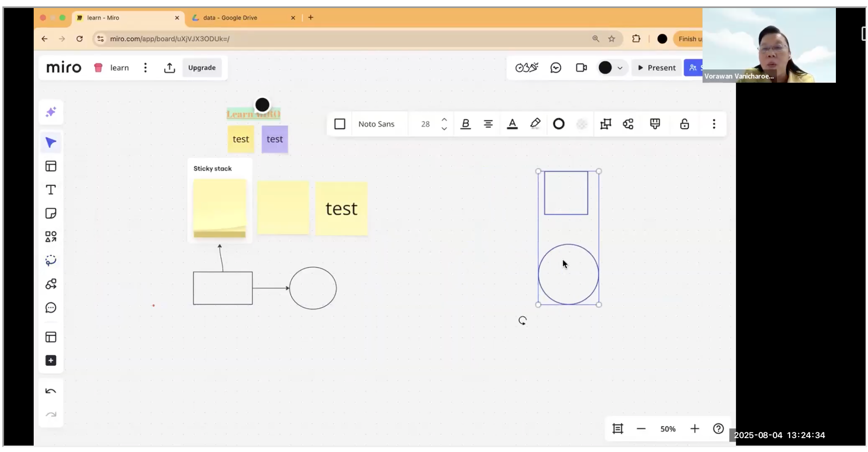Click the Pen drawing tool icon
The height and width of the screenshot is (452, 868).
(51, 260)
